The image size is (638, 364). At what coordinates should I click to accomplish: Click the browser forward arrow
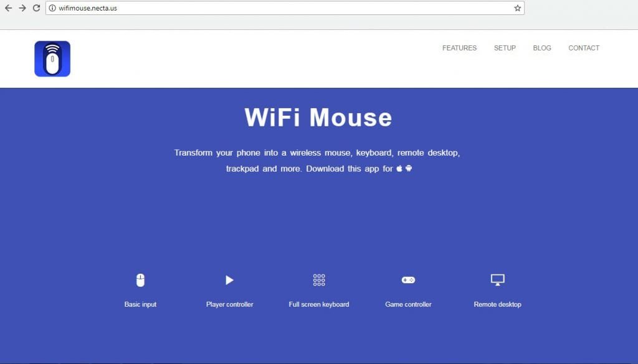tap(22, 8)
